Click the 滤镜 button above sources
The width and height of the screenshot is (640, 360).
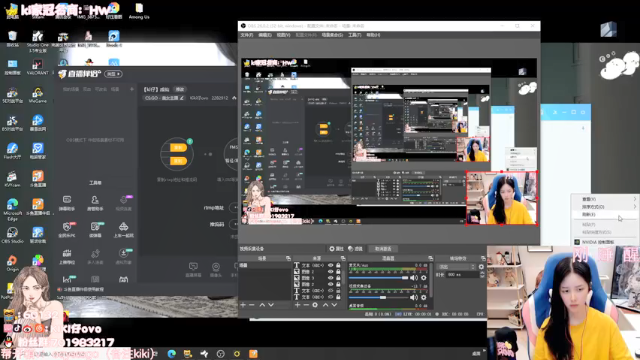(x=356, y=249)
